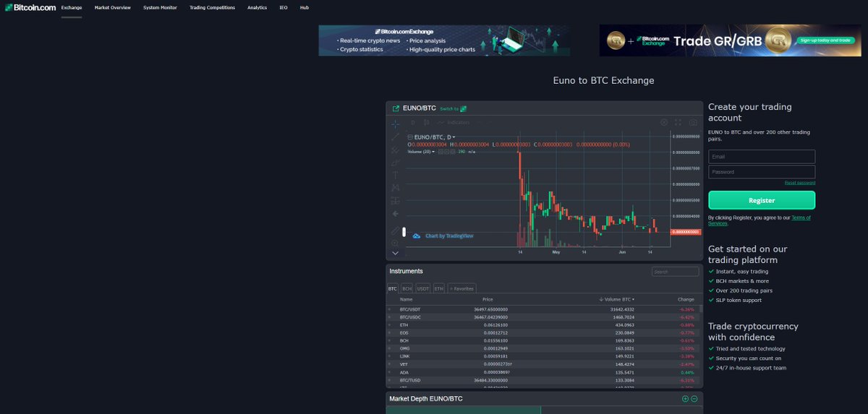Select the ruler measure tool
The image size is (868, 414).
(x=395, y=231)
